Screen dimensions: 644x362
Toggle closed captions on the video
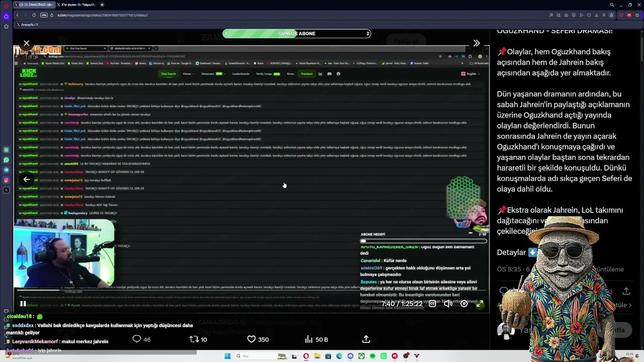coord(432,304)
